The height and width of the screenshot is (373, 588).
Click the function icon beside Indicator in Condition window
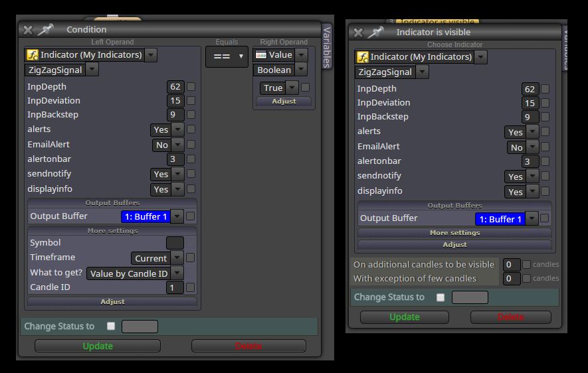33,55
